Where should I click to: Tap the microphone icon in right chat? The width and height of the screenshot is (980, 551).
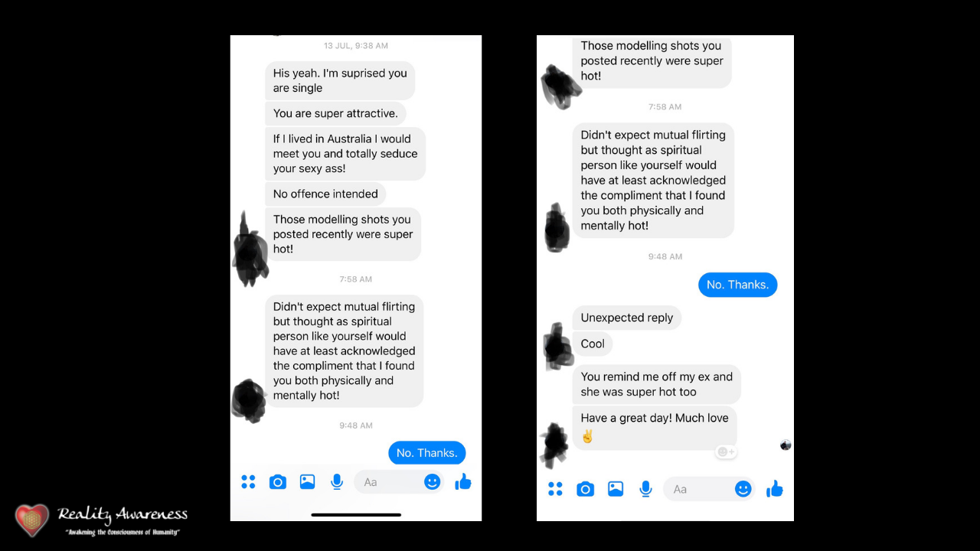[x=646, y=489]
